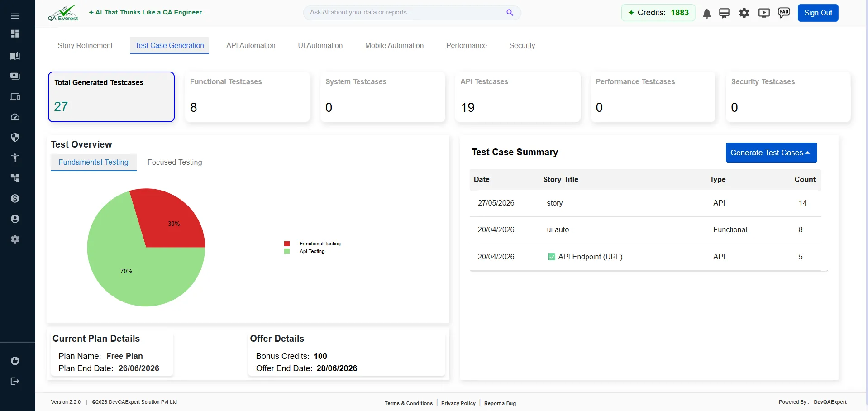Toggle the hamburger menu in sidebar
The height and width of the screenshot is (411, 868).
click(x=15, y=16)
